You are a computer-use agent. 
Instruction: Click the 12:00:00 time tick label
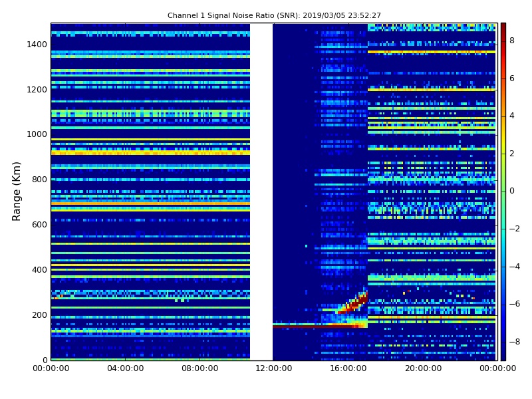[274, 368]
